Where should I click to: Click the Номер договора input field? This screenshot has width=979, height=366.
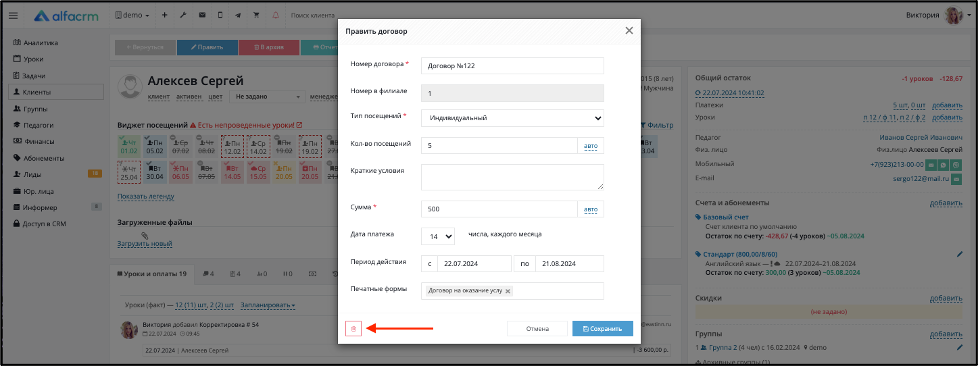pos(512,66)
